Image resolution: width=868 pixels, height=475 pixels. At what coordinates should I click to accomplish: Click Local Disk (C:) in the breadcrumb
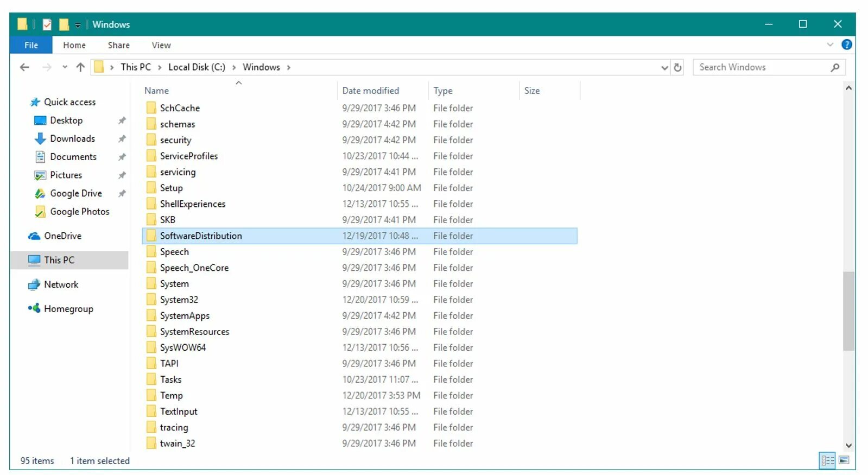[x=197, y=67]
